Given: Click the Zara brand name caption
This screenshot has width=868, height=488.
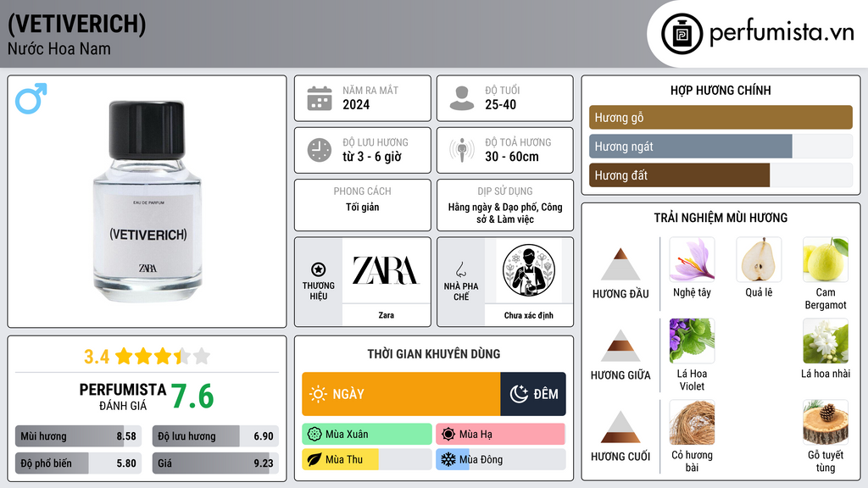Looking at the screenshot, I should point(387,315).
